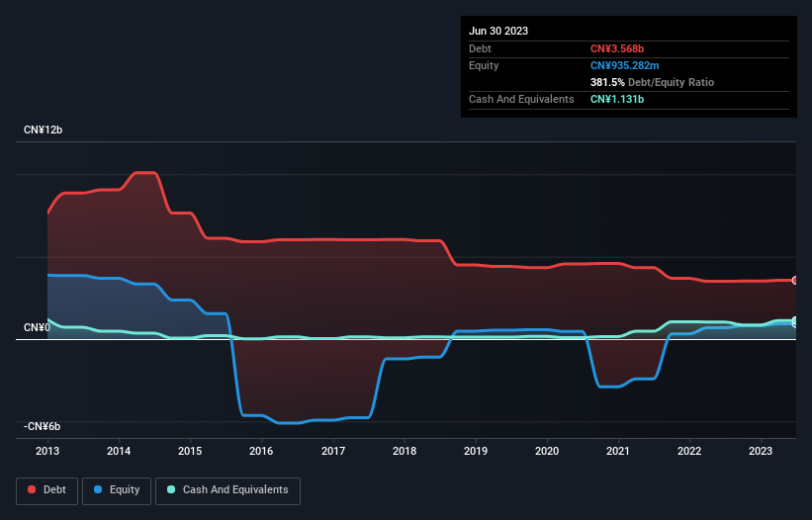Click the -CN¥6b y-axis label
Viewport: 812px width, 520px height.
(42, 426)
